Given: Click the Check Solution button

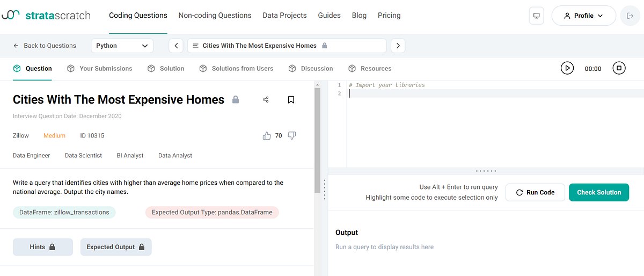Looking at the screenshot, I should (599, 192).
